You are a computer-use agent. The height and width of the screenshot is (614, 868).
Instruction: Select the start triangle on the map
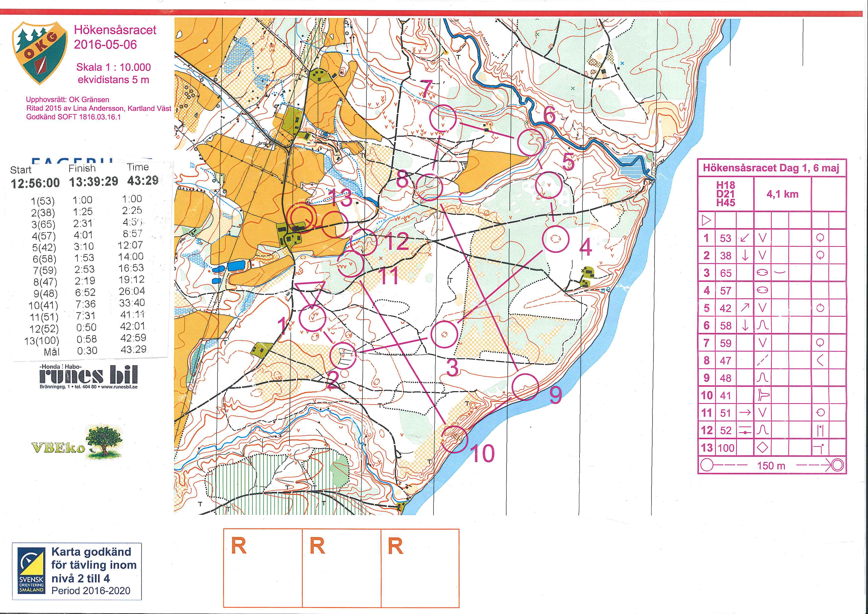coord(310,295)
